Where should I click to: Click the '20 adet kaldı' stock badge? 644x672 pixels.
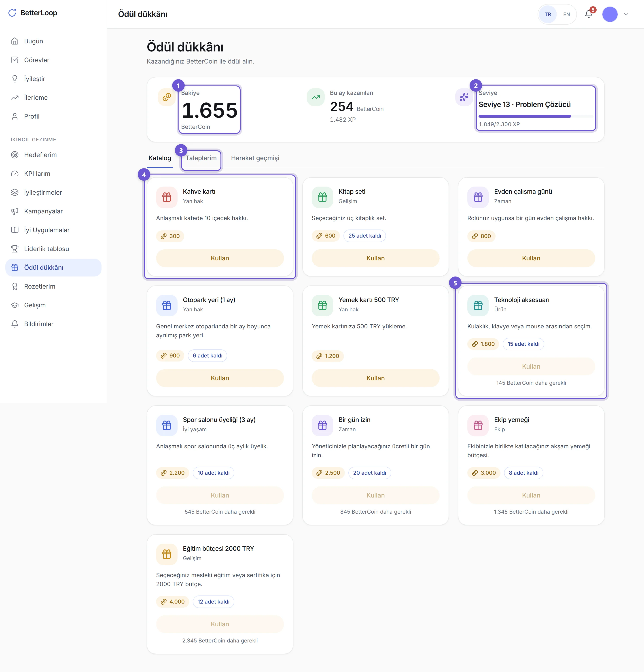click(x=369, y=473)
